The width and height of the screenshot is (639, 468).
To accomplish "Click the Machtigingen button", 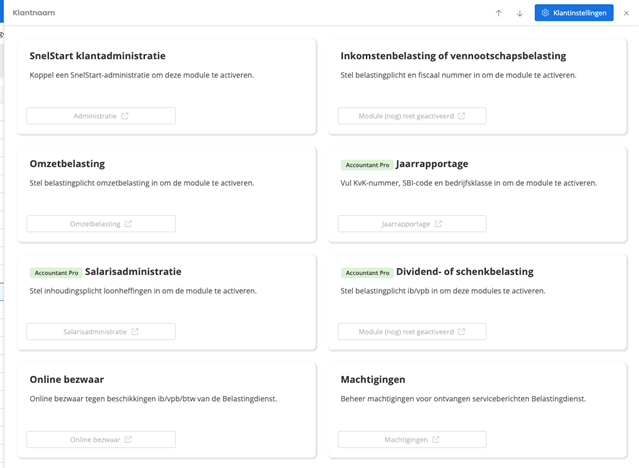I will (x=412, y=440).
